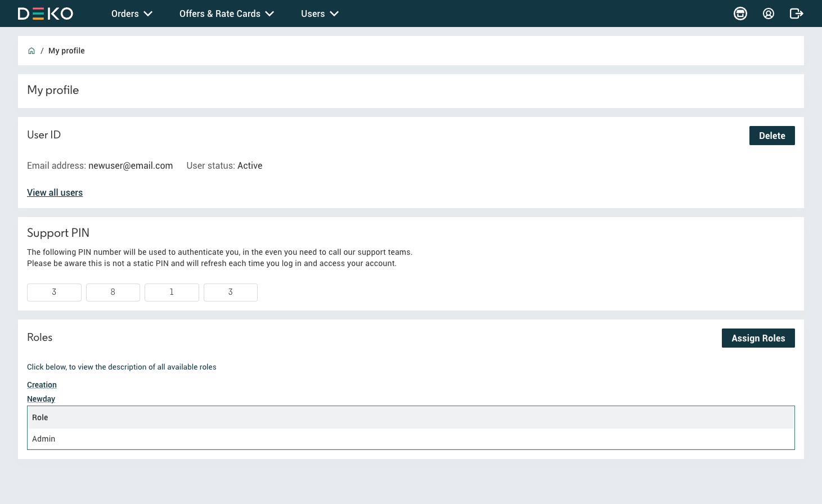Image resolution: width=822 pixels, height=504 pixels.
Task: Open the store icon in header
Action: click(x=740, y=13)
